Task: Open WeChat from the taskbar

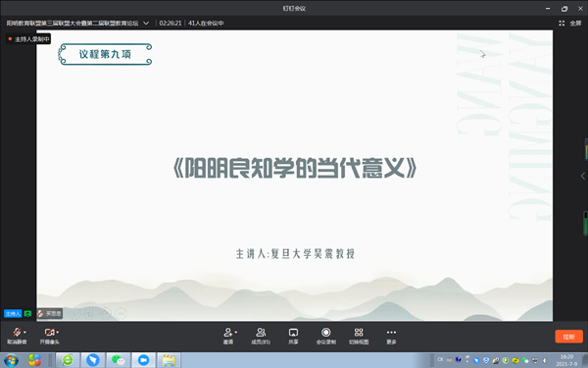Action: tap(119, 360)
